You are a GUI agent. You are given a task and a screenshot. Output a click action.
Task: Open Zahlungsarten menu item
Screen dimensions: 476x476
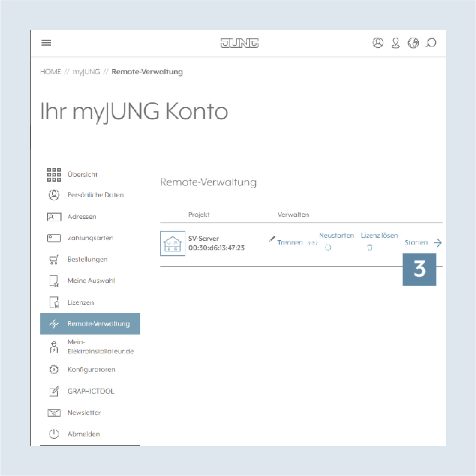[91, 238]
